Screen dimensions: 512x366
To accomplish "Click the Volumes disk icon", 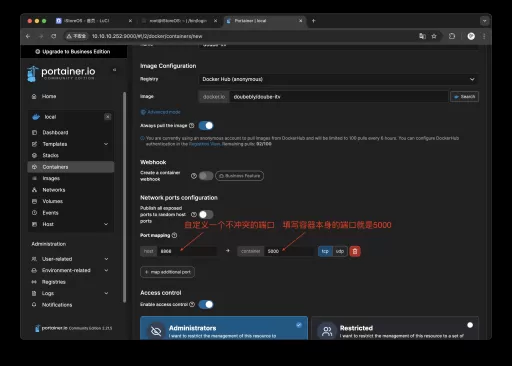I will (34, 201).
